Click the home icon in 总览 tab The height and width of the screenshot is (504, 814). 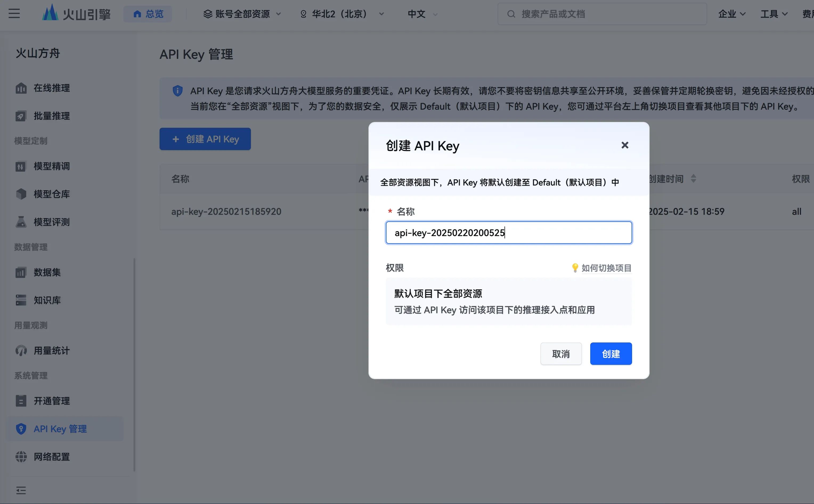click(137, 14)
